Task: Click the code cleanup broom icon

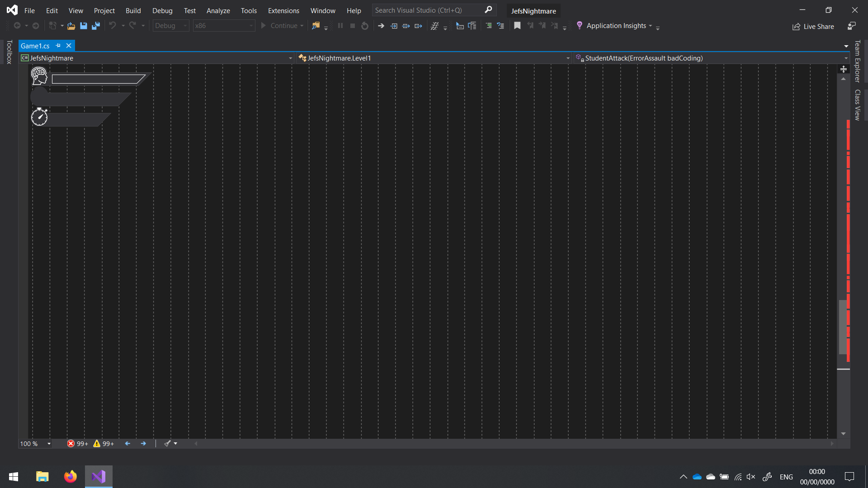Action: pyautogui.click(x=168, y=444)
